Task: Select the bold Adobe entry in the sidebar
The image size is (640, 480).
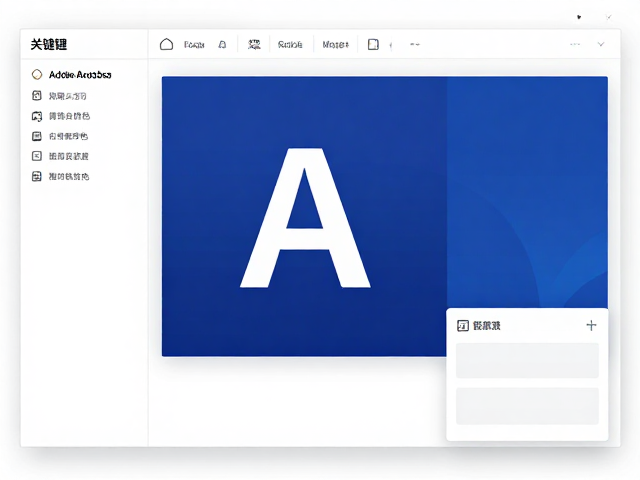Action: click(x=80, y=75)
